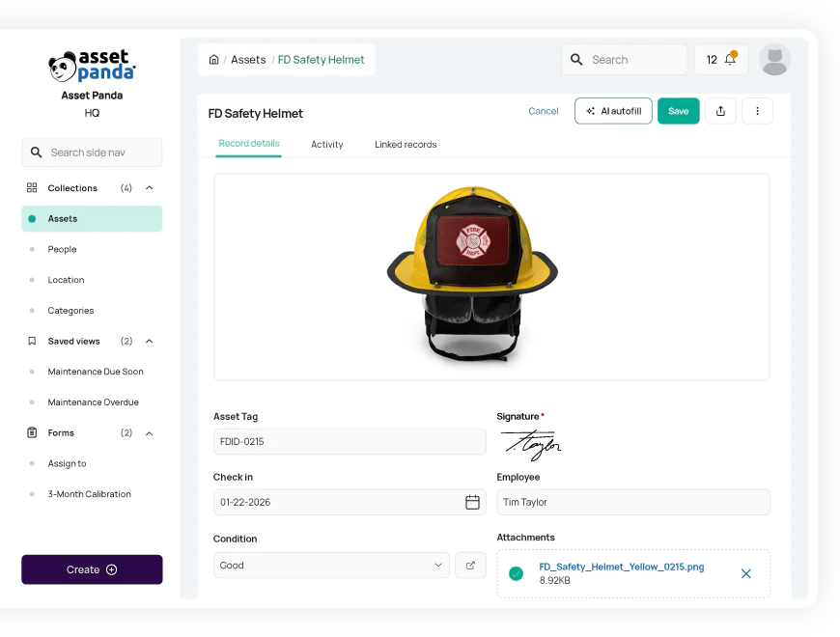Open the user profile avatar

click(774, 60)
